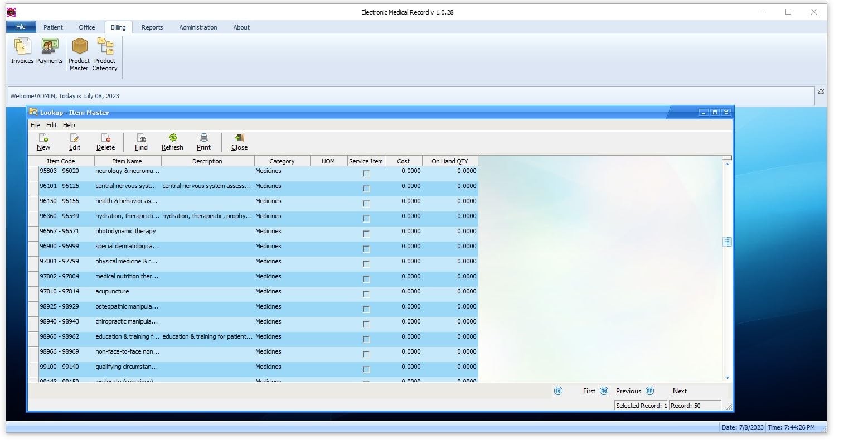Enable Service Item checkbox for acupuncture row
Image resolution: width=868 pixels, height=443 pixels.
tap(366, 294)
